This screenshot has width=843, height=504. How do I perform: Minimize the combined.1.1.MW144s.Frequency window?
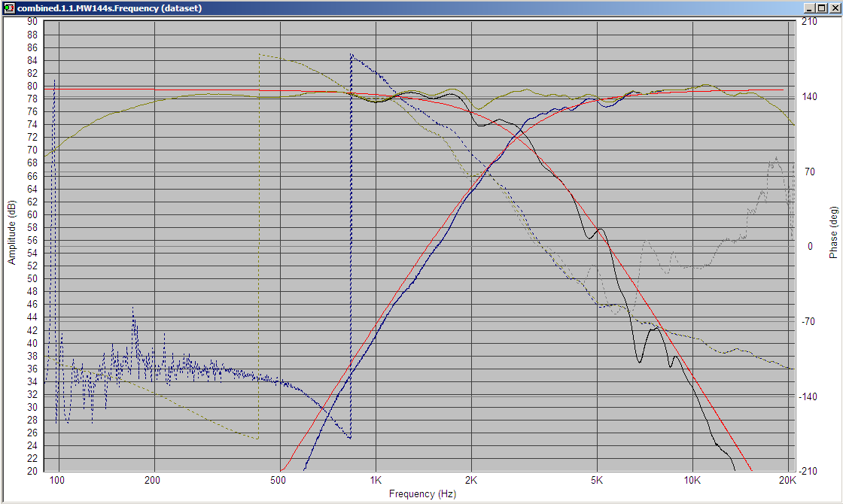tap(810, 8)
